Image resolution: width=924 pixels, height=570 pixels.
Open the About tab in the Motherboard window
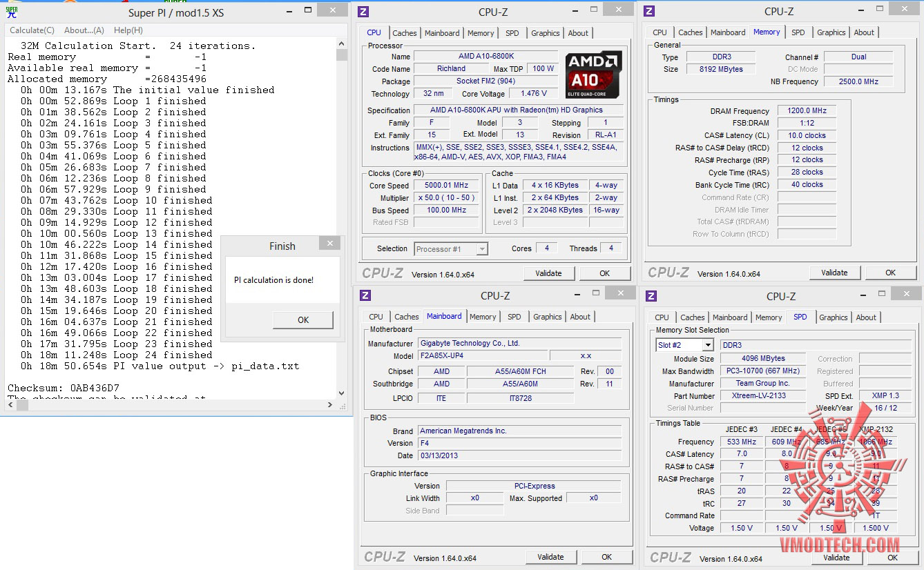pos(580,317)
